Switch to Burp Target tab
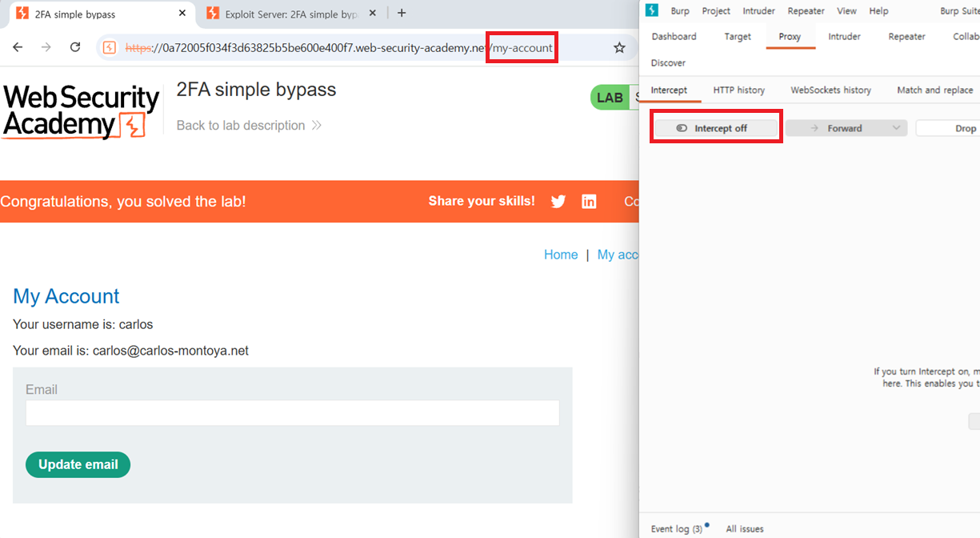 738,37
